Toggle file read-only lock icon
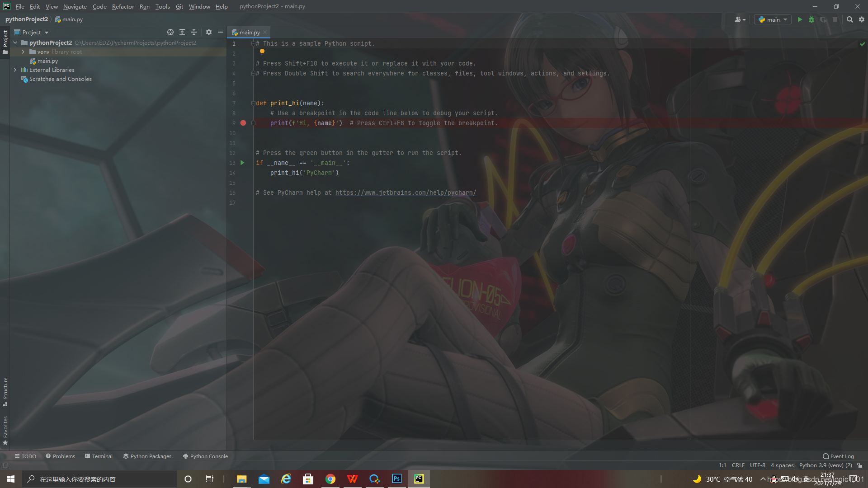The width and height of the screenshot is (868, 488). pyautogui.click(x=860, y=465)
